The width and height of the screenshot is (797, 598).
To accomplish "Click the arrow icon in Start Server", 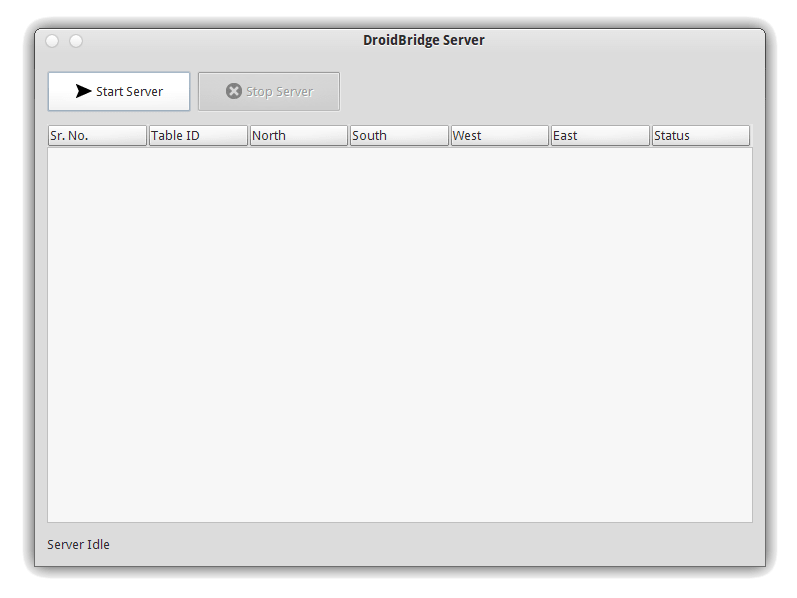I will pos(83,91).
